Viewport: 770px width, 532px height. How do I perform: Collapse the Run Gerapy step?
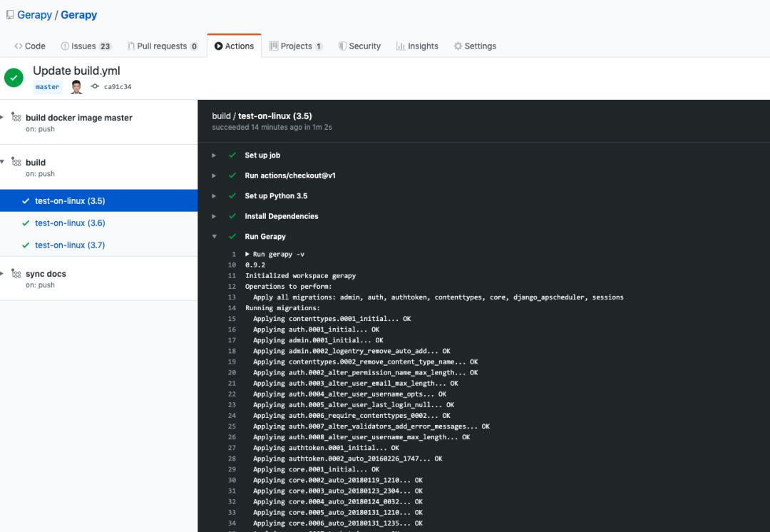(214, 236)
